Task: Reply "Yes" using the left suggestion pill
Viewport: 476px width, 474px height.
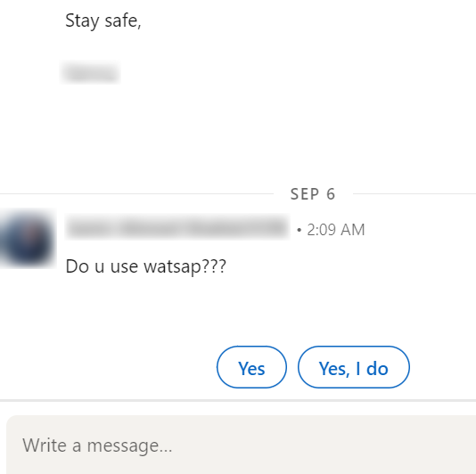Action: coord(251,367)
